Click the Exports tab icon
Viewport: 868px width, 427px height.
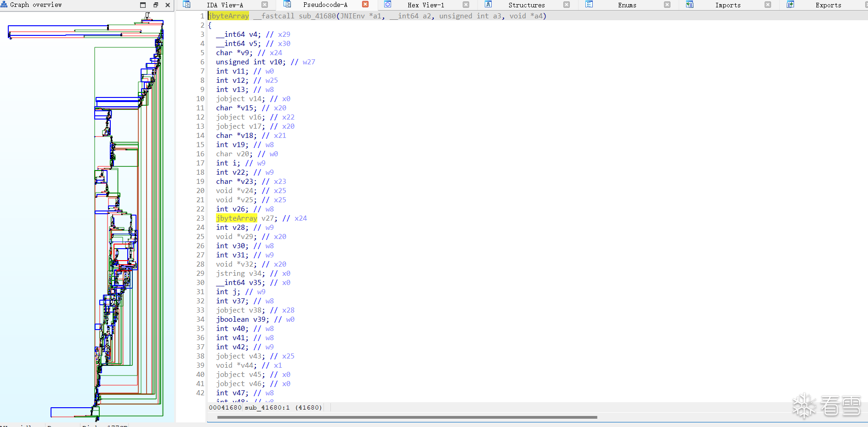(790, 5)
